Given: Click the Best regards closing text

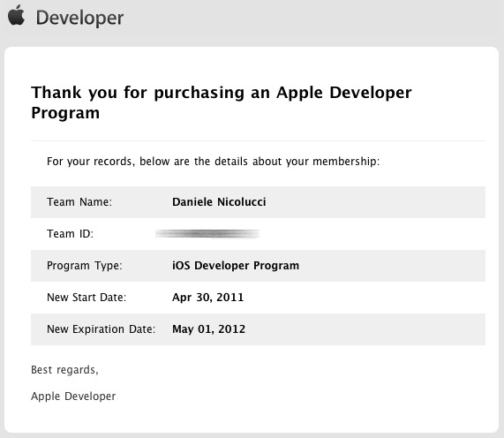Looking at the screenshot, I should click(64, 370).
